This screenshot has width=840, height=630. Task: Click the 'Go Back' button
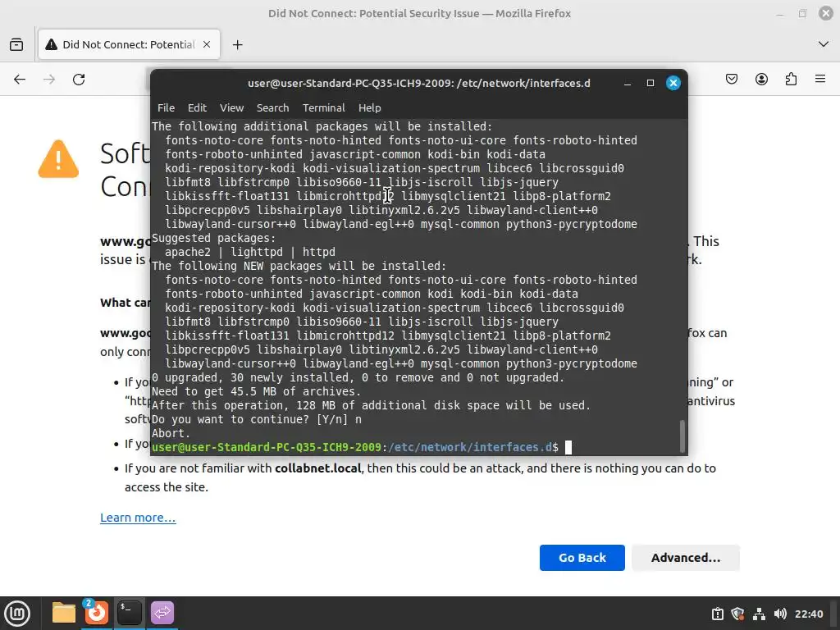tap(582, 558)
